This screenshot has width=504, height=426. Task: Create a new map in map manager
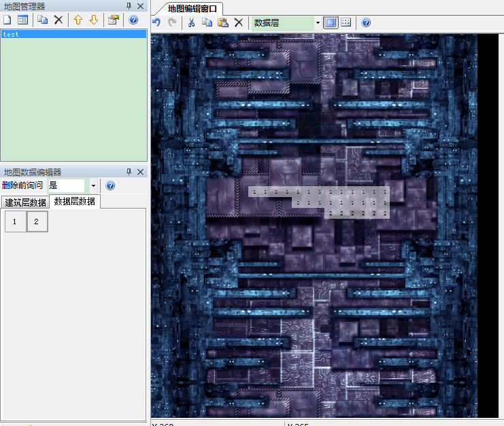click(7, 20)
